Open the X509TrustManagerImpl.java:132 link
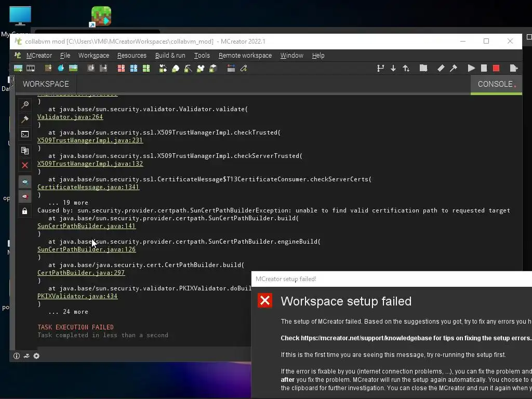The width and height of the screenshot is (532, 399). (90, 164)
